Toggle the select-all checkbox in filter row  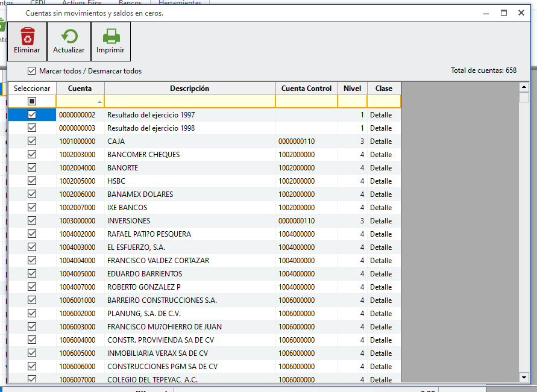32,101
